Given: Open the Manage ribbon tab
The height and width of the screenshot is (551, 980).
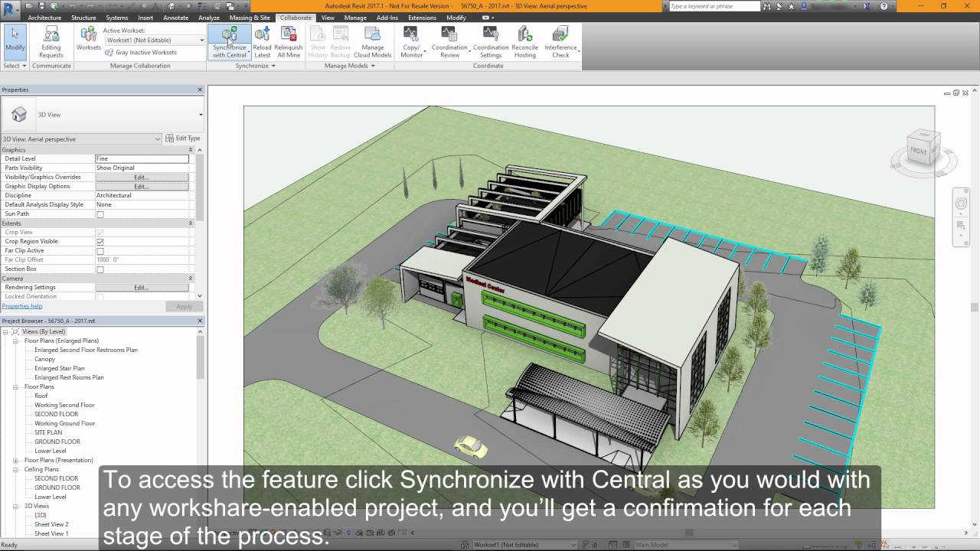Looking at the screenshot, I should coord(355,17).
